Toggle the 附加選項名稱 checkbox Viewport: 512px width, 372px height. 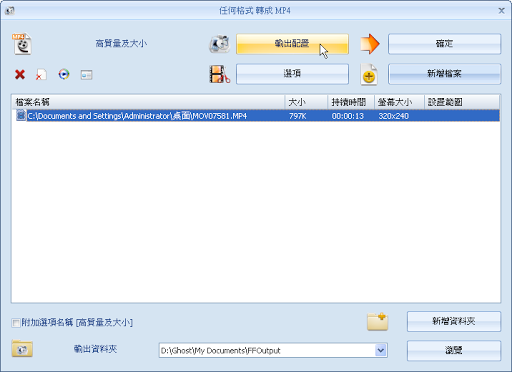coord(16,323)
